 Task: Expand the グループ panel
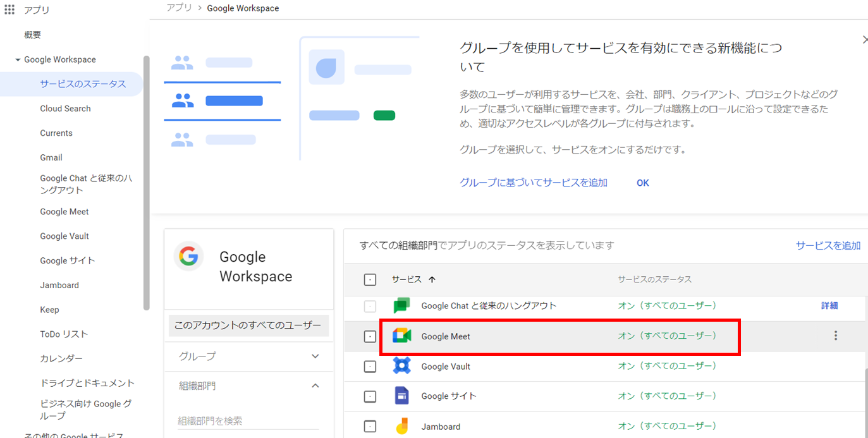[x=315, y=356]
